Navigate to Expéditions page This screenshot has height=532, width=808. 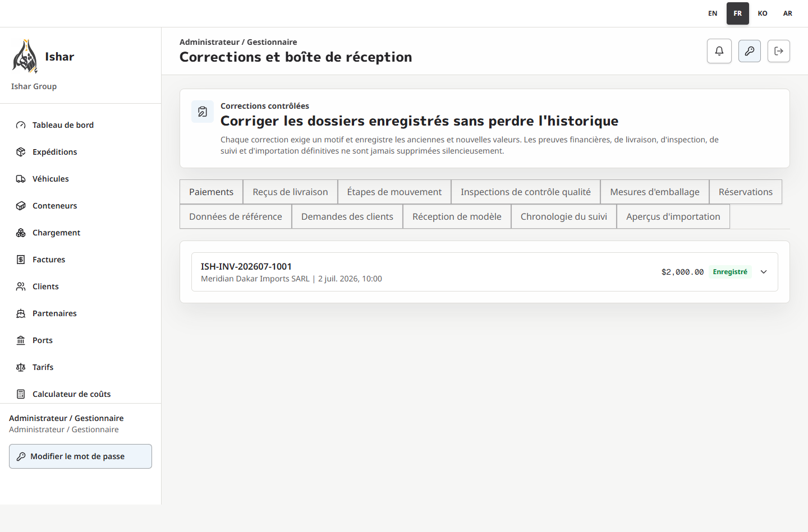point(80,152)
